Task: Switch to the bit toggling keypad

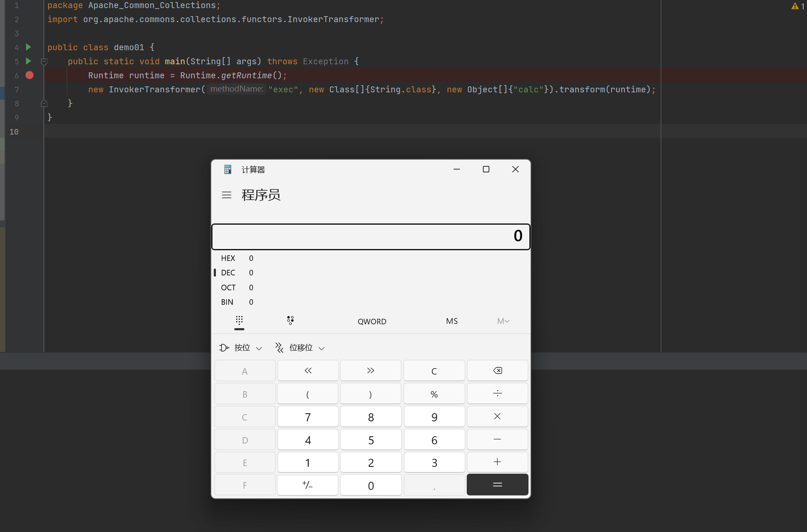Action: click(x=290, y=320)
